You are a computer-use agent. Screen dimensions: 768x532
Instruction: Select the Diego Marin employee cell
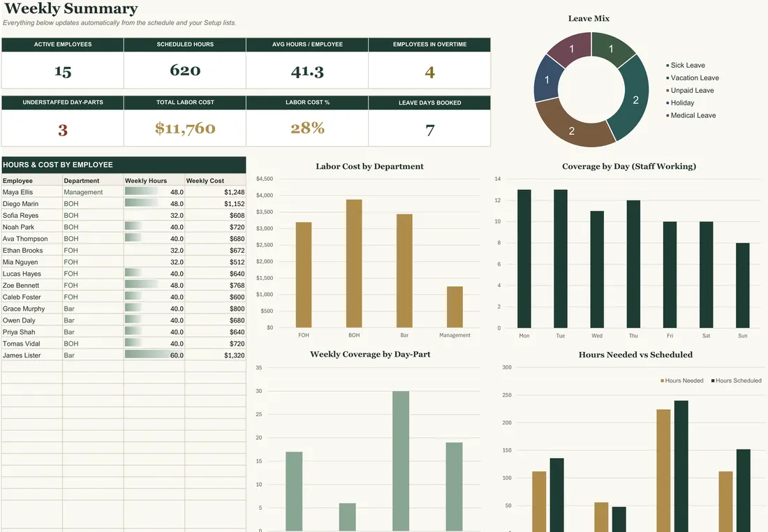click(x=32, y=204)
